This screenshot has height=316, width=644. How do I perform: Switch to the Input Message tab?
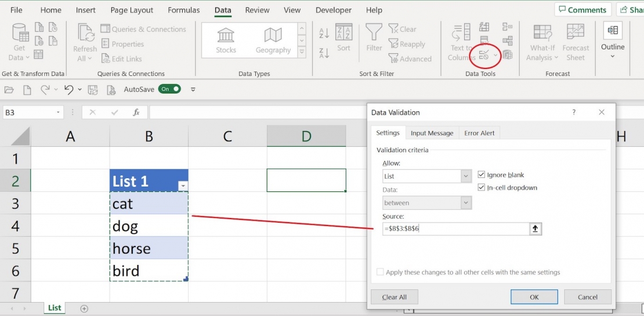432,133
